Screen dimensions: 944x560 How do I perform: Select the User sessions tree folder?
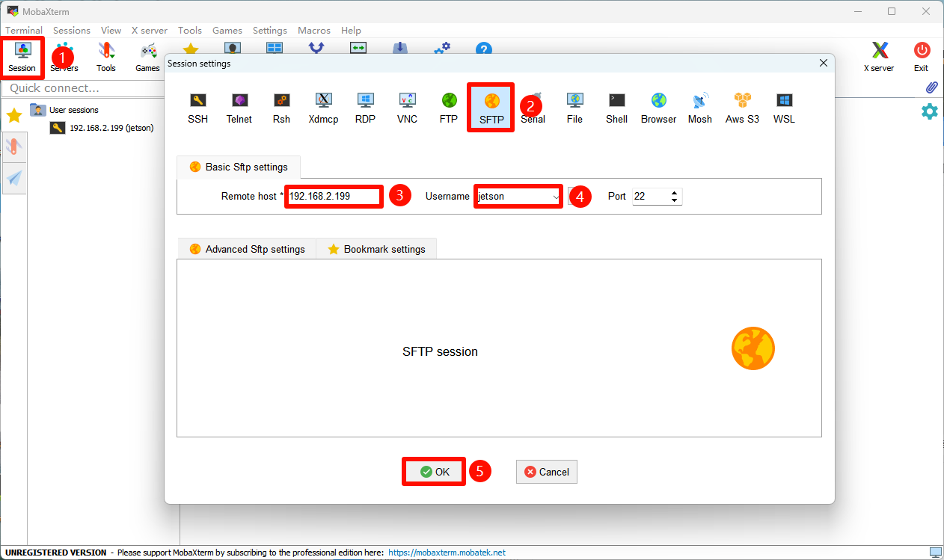tap(64, 110)
